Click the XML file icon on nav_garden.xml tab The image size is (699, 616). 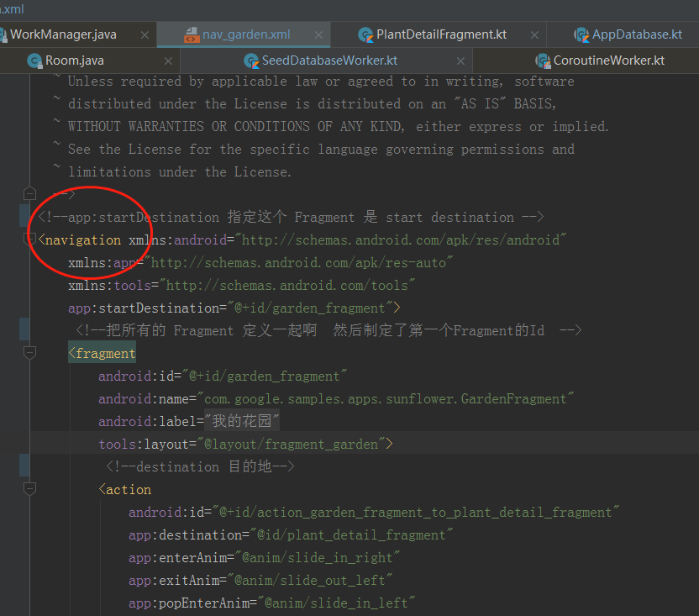click(192, 34)
